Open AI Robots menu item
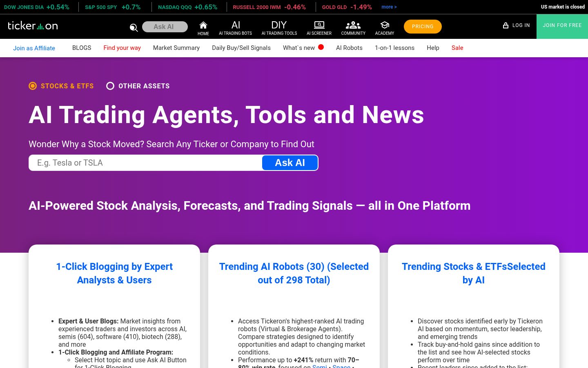 click(x=349, y=48)
